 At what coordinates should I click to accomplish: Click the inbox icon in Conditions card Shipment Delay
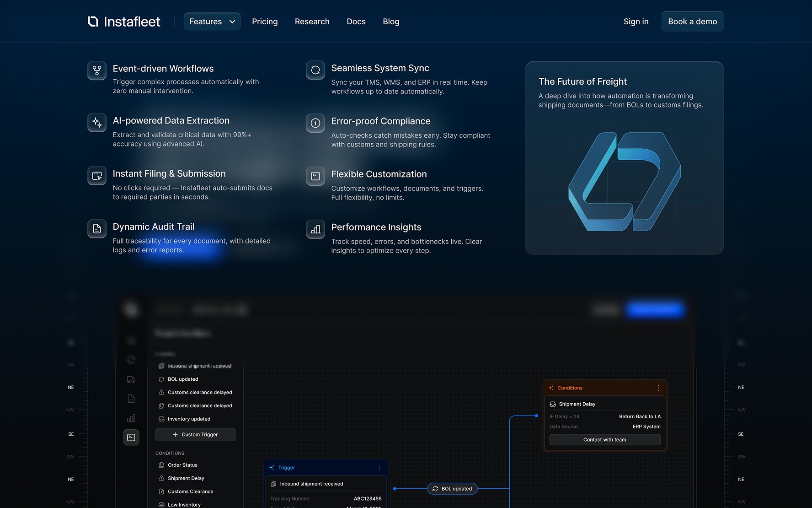[553, 404]
